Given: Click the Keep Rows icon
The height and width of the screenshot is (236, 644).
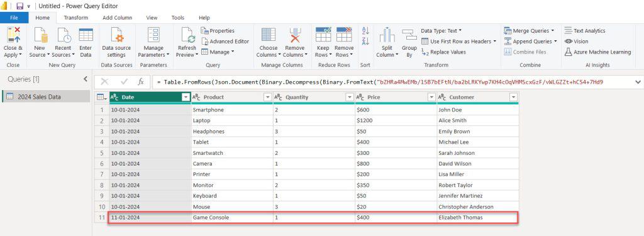Looking at the screenshot, I should point(323,35).
